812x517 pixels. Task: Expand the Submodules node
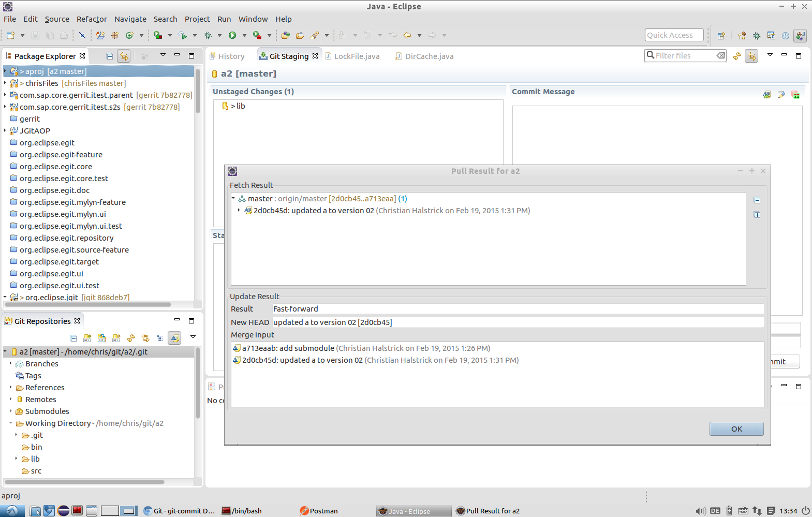pyautogui.click(x=10, y=411)
